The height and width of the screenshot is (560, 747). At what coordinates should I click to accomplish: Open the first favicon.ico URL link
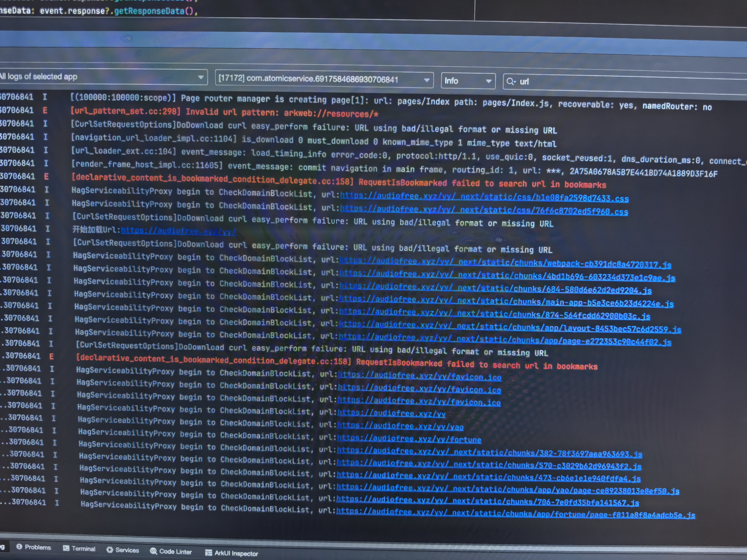420,376
